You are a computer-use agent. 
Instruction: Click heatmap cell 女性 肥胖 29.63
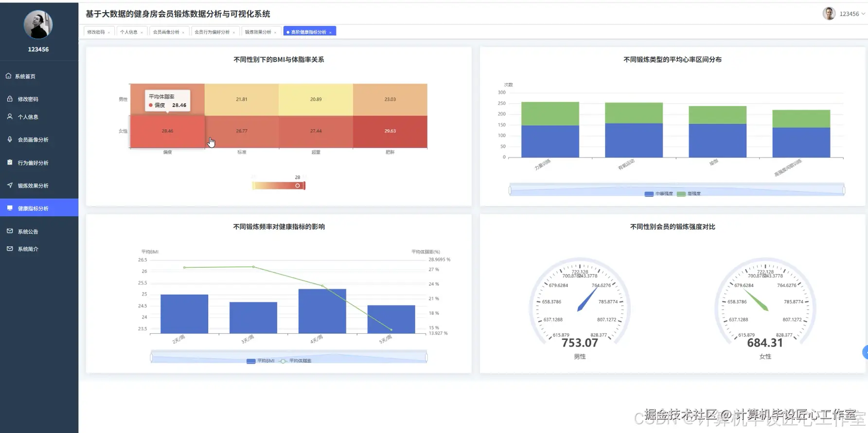click(390, 131)
